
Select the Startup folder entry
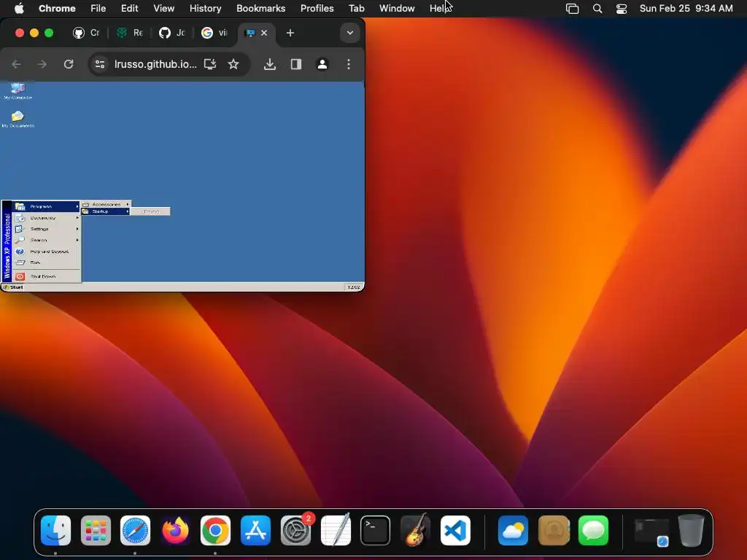coord(106,211)
